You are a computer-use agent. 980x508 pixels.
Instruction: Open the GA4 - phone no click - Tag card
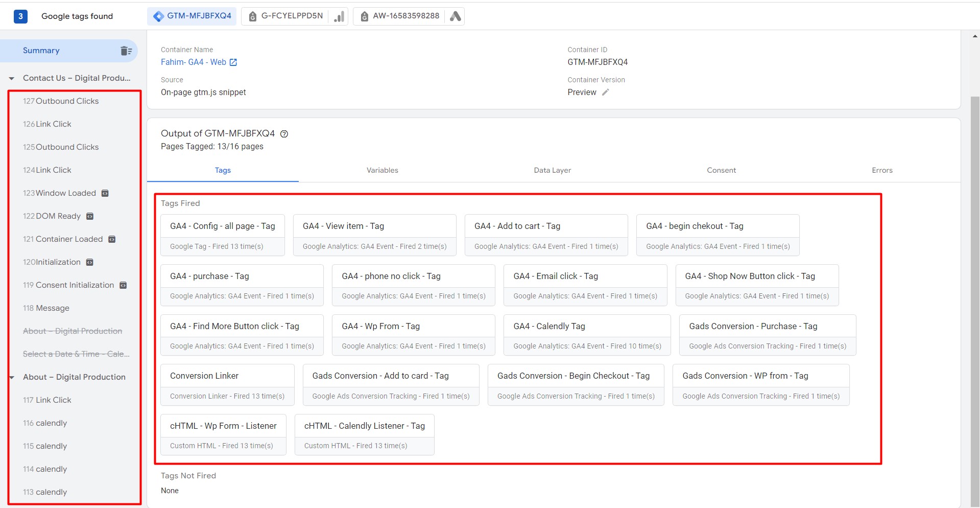pyautogui.click(x=414, y=285)
